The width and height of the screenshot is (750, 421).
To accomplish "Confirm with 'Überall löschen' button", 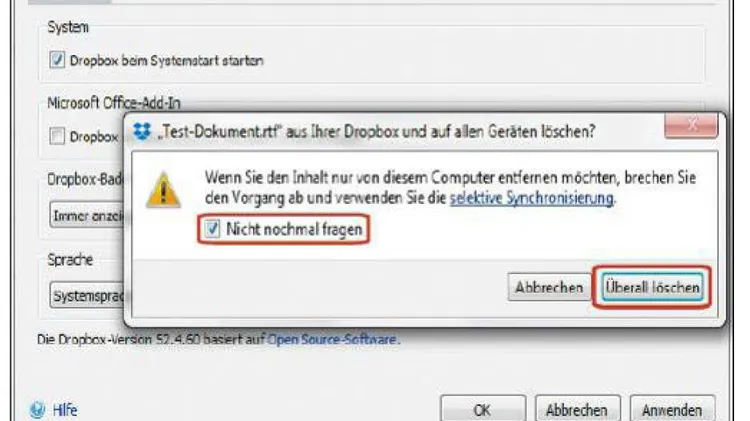I will click(x=652, y=288).
